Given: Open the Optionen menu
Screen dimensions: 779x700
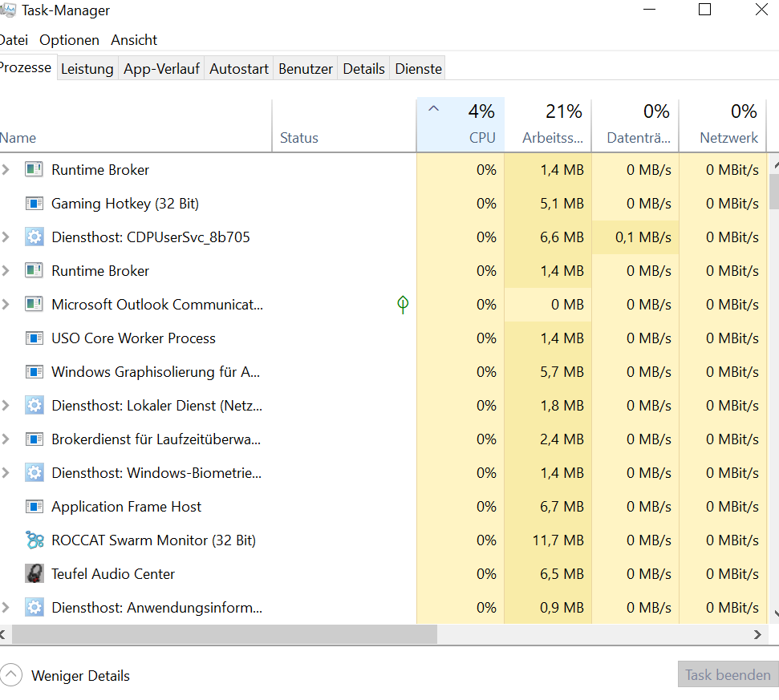Looking at the screenshot, I should click(69, 40).
